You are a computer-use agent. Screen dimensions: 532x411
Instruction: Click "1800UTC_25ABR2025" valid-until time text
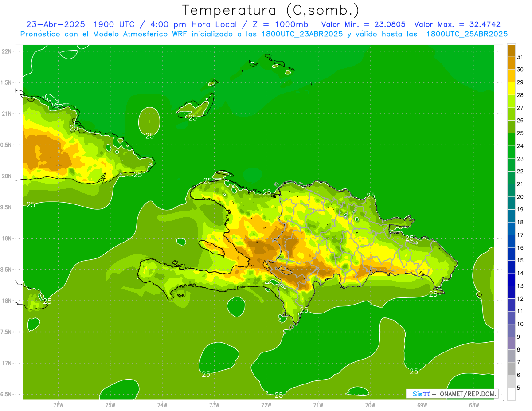[467, 34]
